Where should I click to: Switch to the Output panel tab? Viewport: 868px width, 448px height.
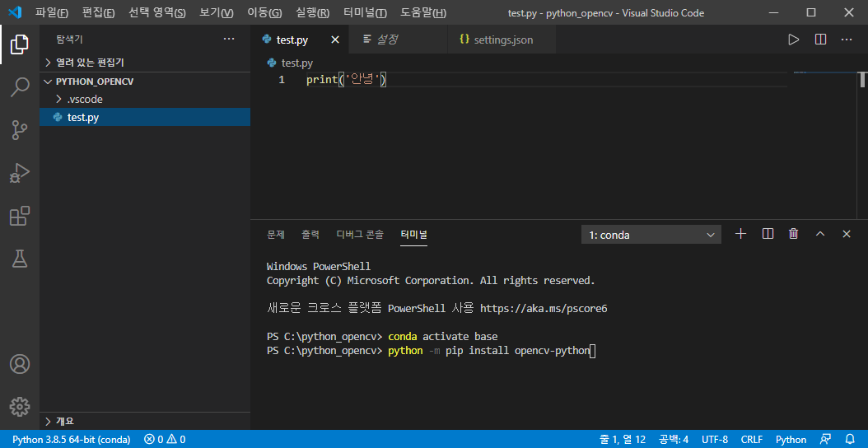pos(310,234)
